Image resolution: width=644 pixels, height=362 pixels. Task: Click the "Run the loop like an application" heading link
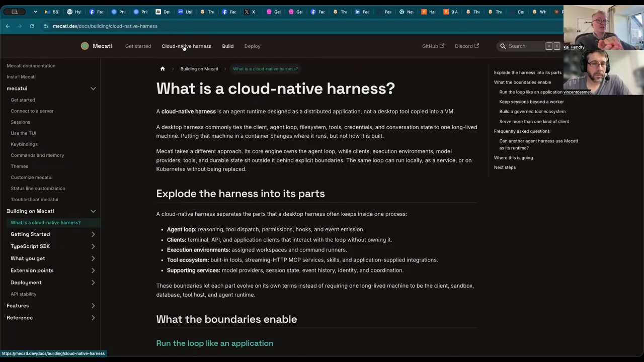tap(215, 343)
